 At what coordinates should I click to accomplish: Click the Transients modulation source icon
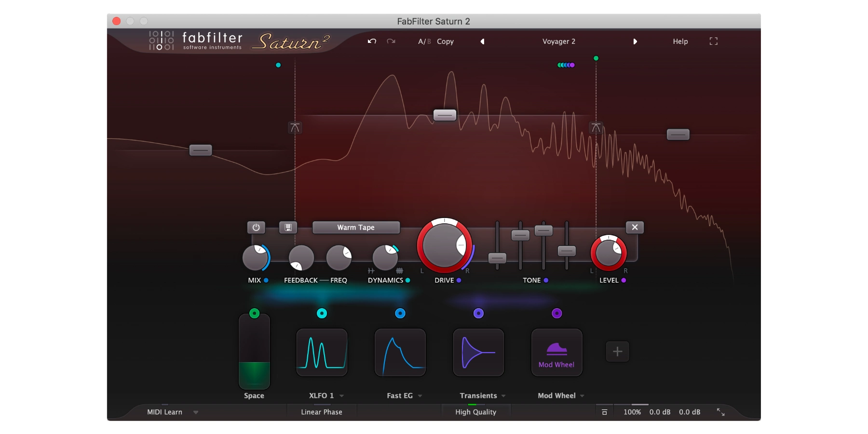478,353
